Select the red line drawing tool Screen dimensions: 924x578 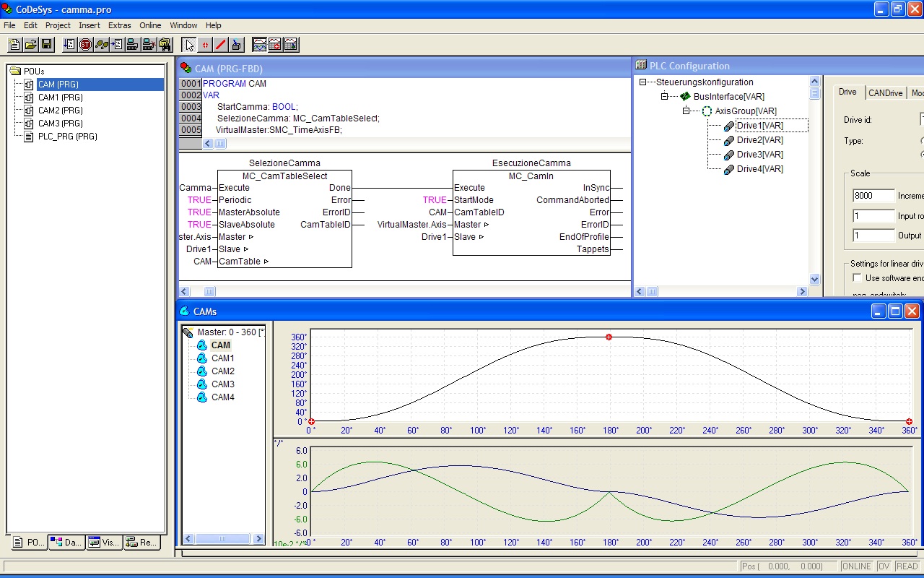tap(221, 45)
